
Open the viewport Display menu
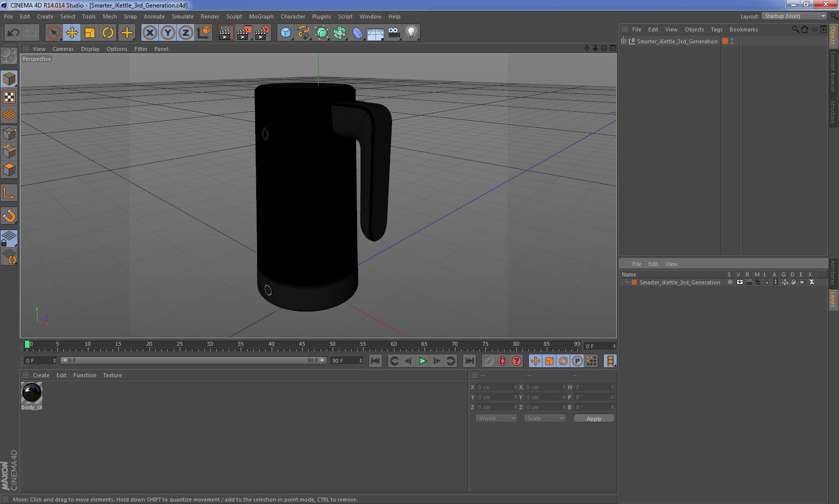click(90, 49)
